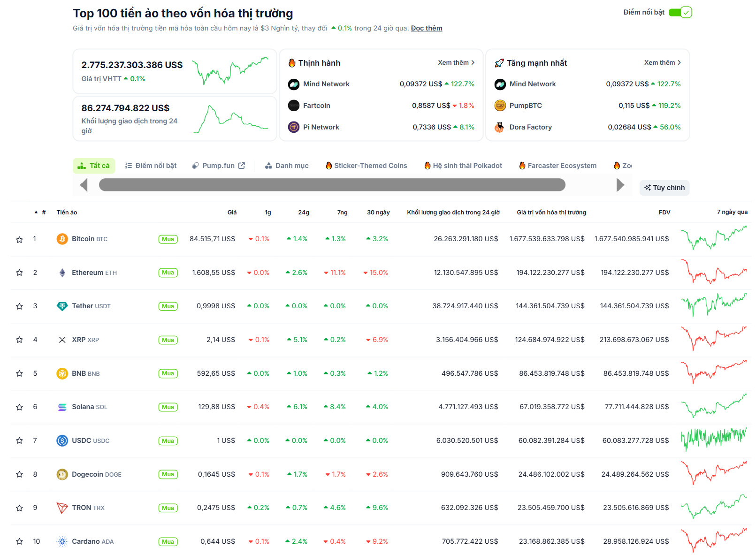Toggle the Điểm nổi bật switch
The height and width of the screenshot is (555, 756).
680,12
